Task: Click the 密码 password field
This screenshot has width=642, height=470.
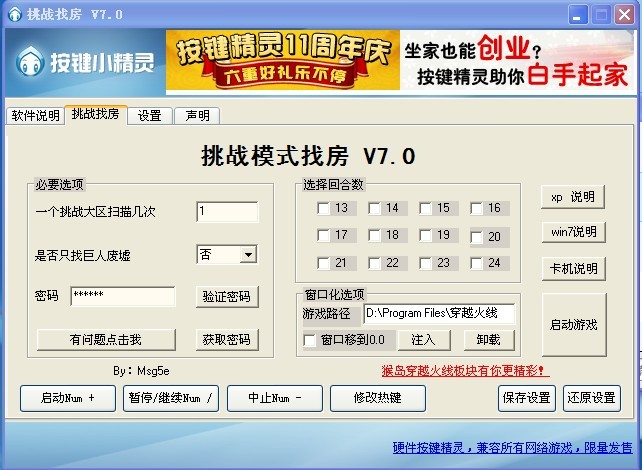Action: [123, 296]
